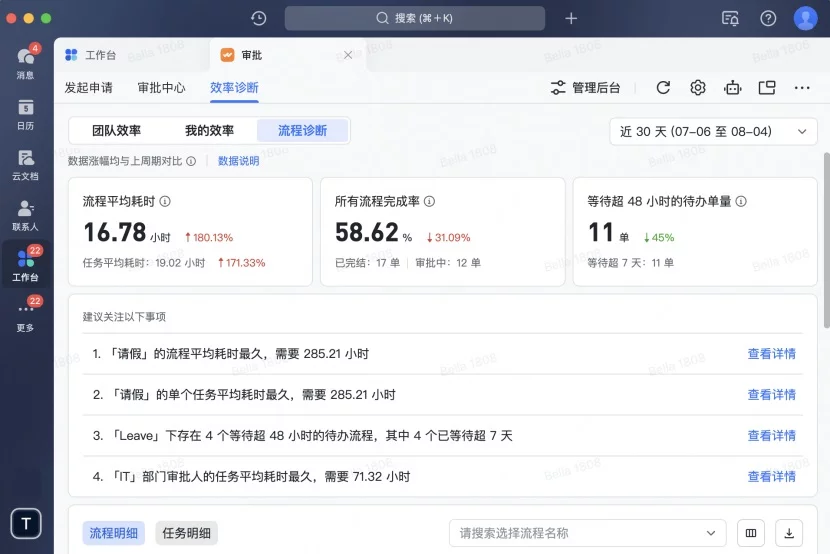Open 云文档 in the left sidebar
The height and width of the screenshot is (554, 830).
25,164
